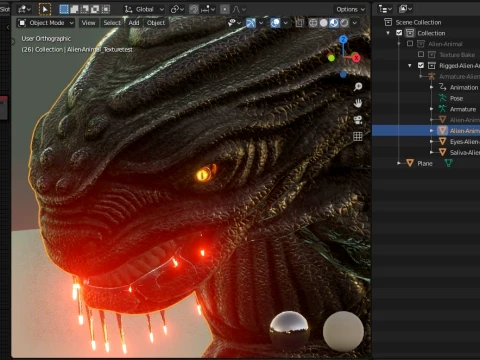Open the Options dropdown
The width and height of the screenshot is (480, 360).
point(350,9)
